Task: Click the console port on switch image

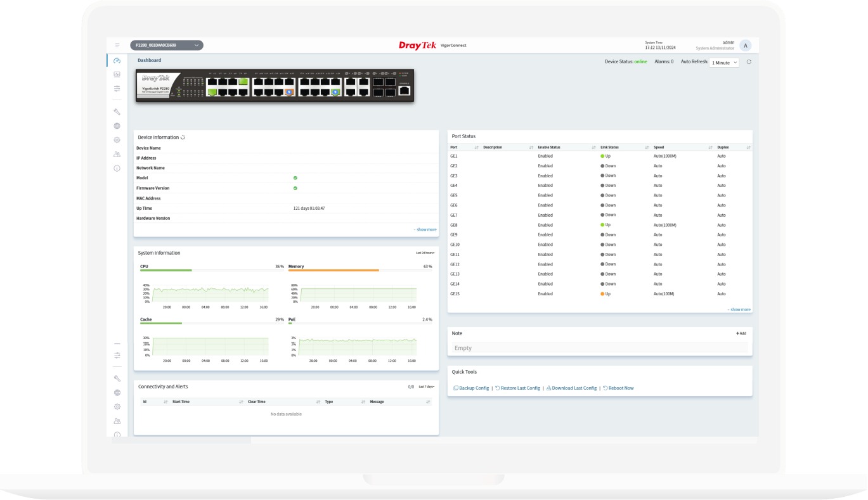Action: pyautogui.click(x=404, y=91)
